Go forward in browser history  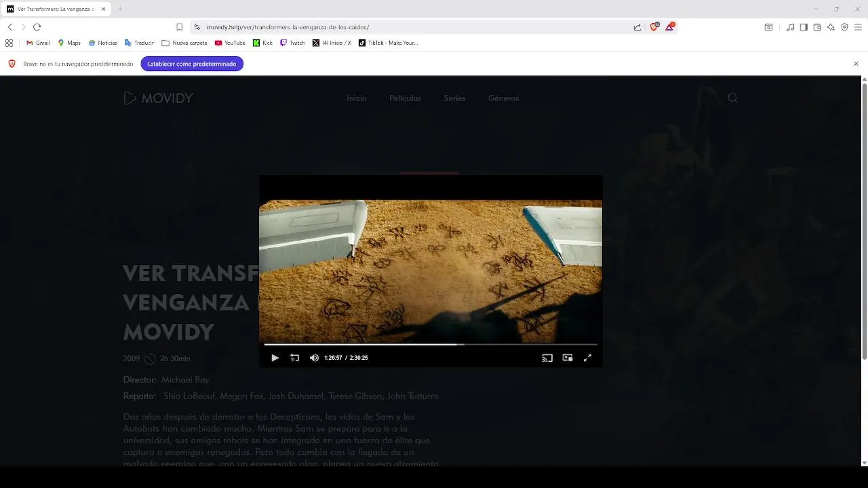(23, 27)
